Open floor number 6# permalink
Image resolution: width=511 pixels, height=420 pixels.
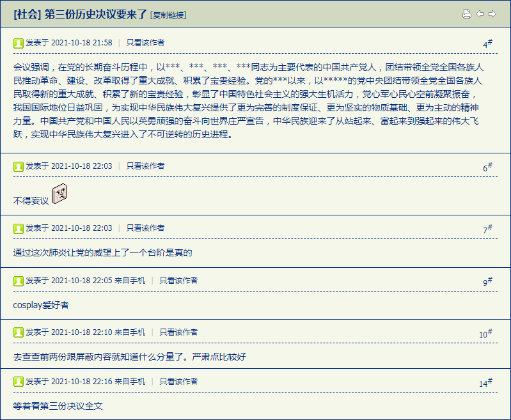click(487, 167)
